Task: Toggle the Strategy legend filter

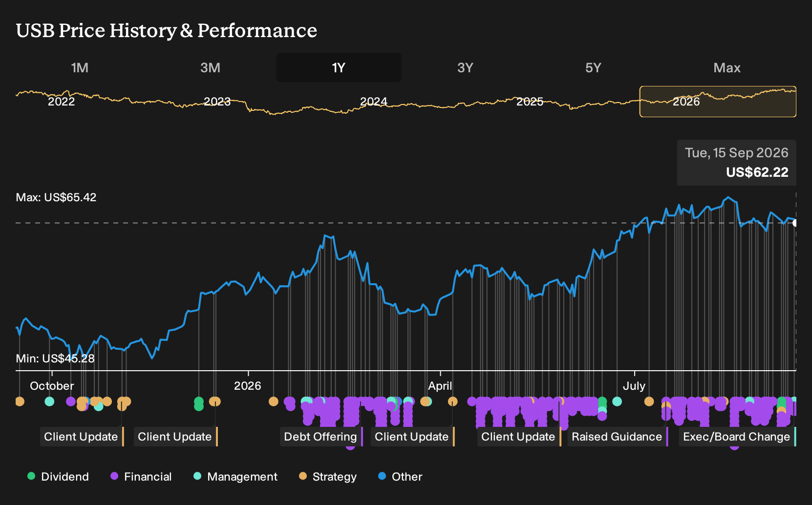Action: point(328,477)
